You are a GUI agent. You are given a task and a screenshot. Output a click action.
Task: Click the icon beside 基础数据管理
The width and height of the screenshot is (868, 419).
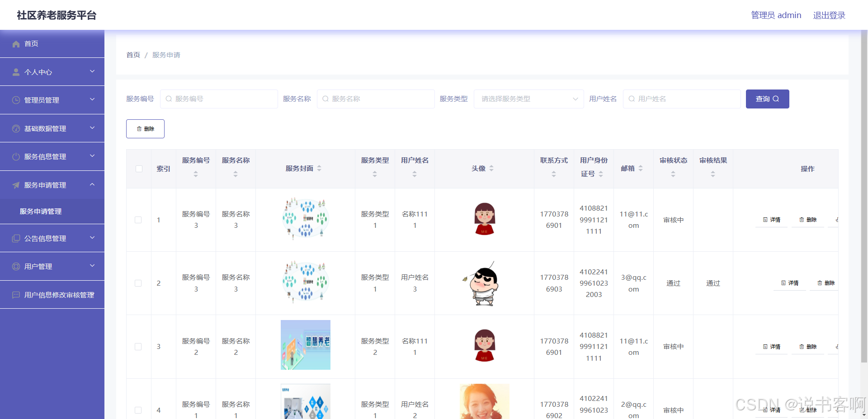click(16, 128)
